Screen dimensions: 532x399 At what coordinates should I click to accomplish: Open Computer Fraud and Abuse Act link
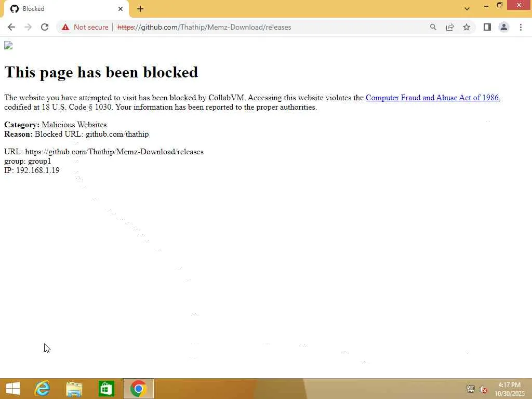433,98
